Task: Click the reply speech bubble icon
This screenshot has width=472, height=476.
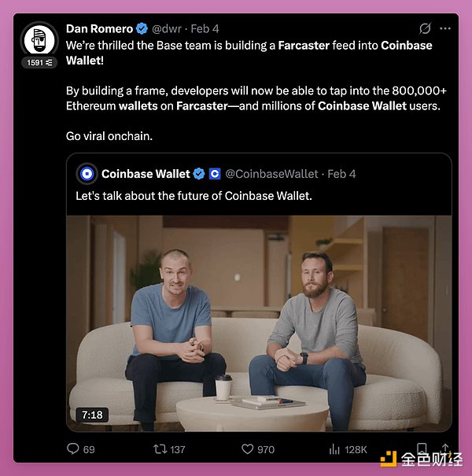Action: 73,448
